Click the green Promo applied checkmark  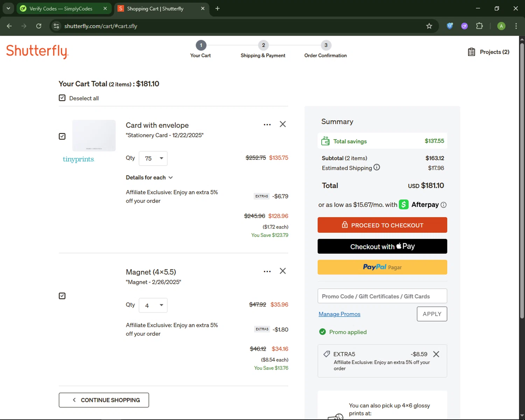pos(323,332)
